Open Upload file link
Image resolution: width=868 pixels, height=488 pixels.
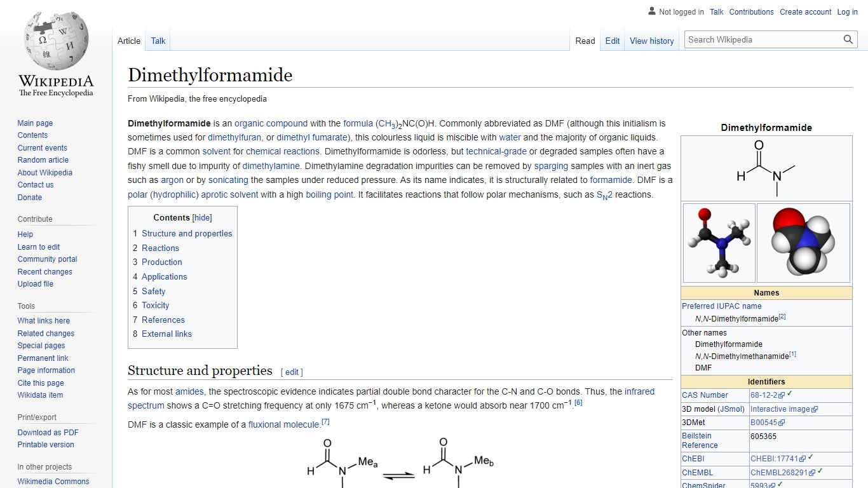(x=35, y=284)
